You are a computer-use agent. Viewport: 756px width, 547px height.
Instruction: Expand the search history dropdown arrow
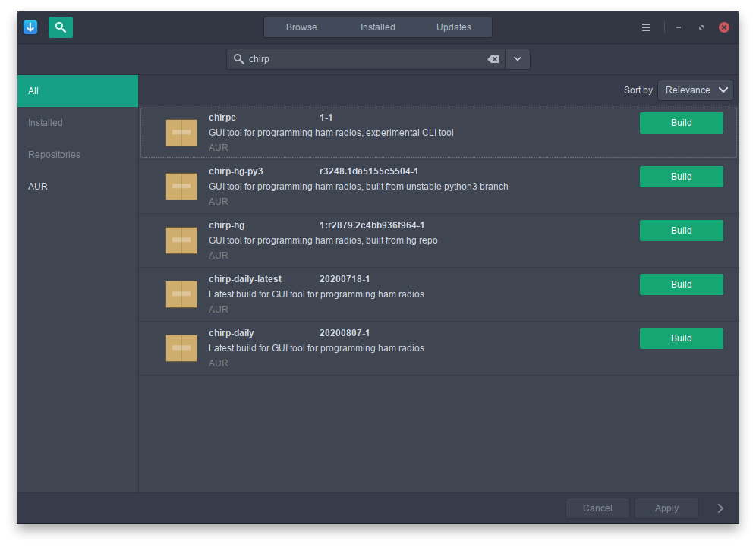(518, 59)
